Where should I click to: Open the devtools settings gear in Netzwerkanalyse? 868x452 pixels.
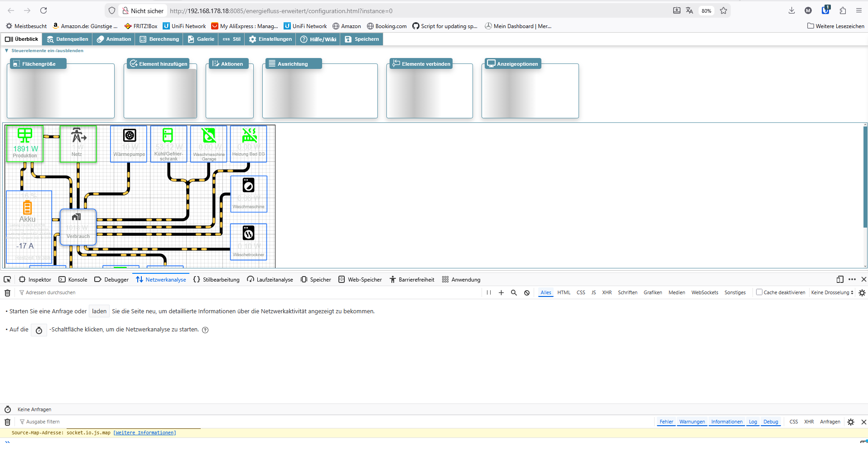coord(862,293)
